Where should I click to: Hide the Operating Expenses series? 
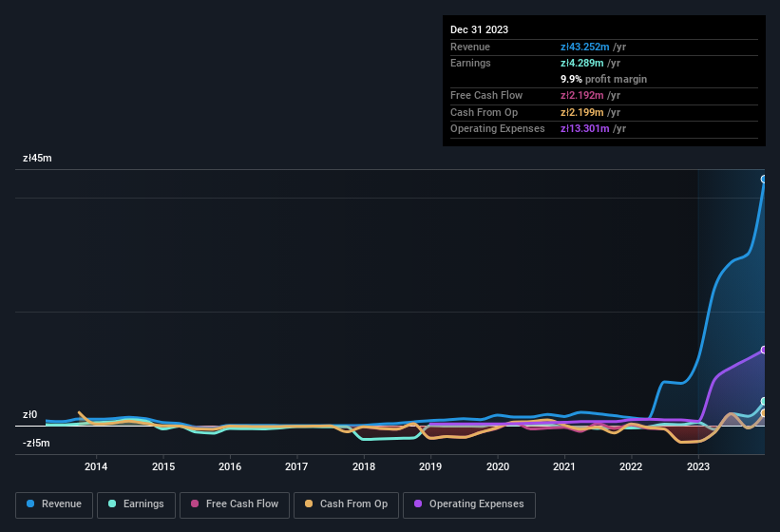click(468, 504)
